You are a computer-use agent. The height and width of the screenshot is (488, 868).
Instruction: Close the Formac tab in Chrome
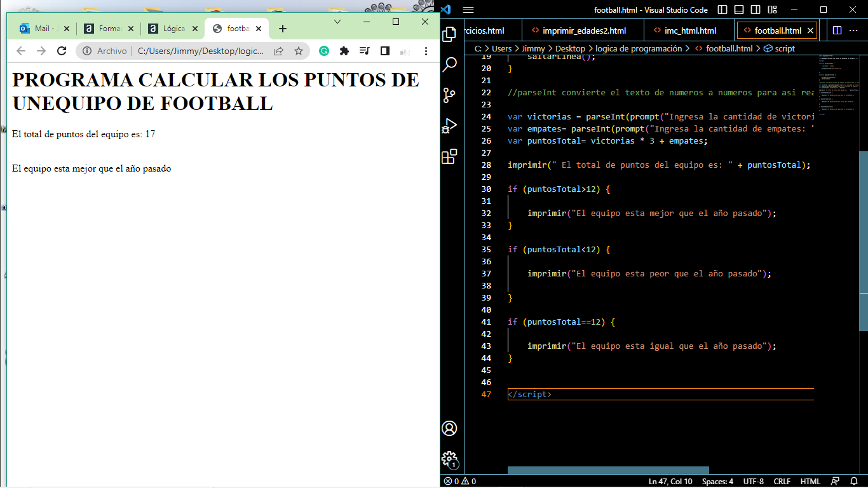point(130,29)
